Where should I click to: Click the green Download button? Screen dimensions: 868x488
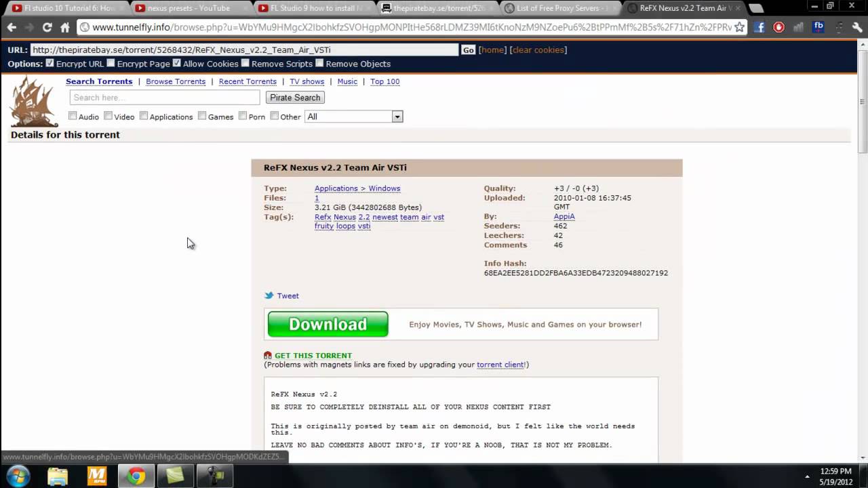pyautogui.click(x=328, y=324)
